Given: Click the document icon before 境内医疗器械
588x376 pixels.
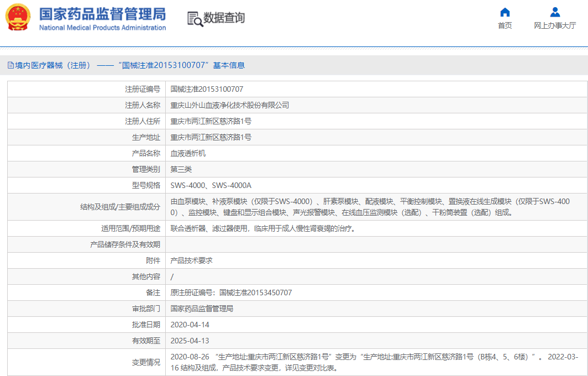Looking at the screenshot, I should click(x=11, y=65).
